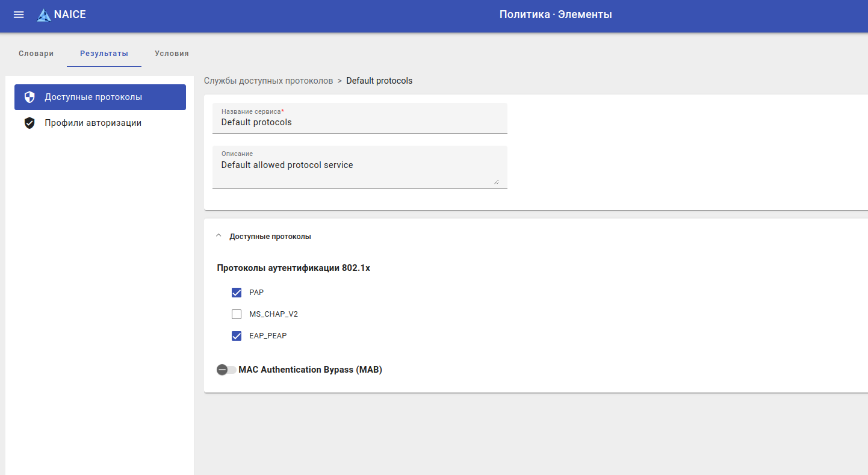Click the NAICE logo icon

coord(43,15)
